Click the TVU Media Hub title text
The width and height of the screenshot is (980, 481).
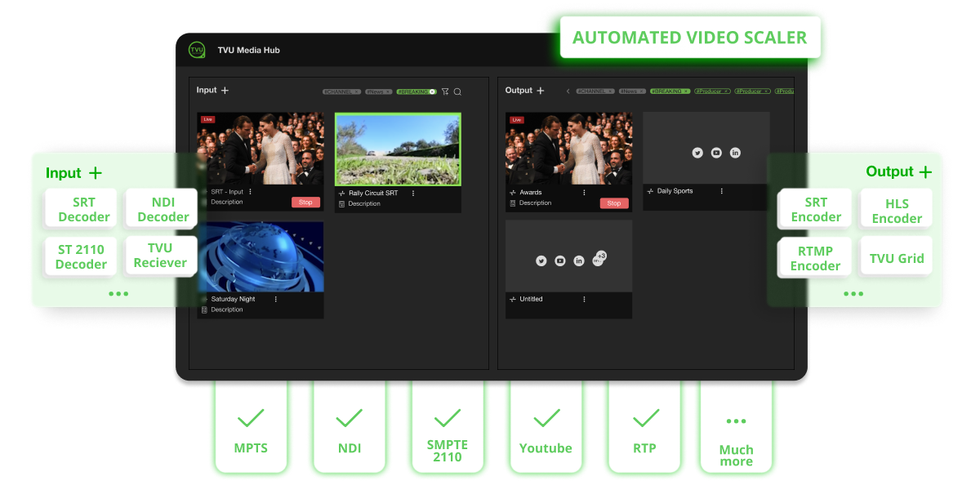click(x=248, y=51)
